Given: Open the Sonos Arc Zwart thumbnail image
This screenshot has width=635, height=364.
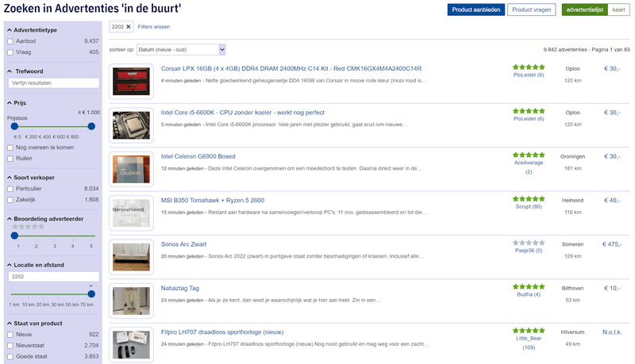Looking at the screenshot, I should [x=131, y=257].
